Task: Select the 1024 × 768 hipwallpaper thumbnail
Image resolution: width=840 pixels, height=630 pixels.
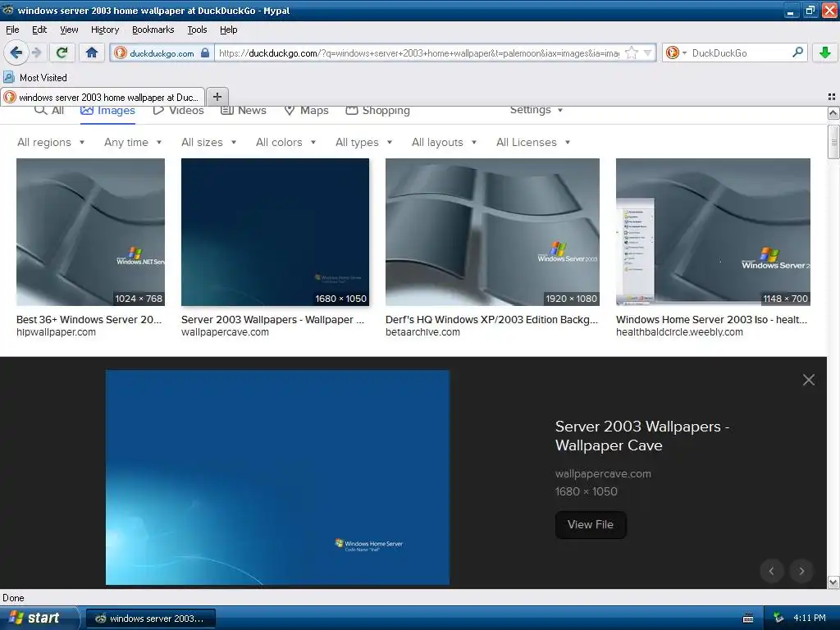Action: pyautogui.click(x=90, y=232)
